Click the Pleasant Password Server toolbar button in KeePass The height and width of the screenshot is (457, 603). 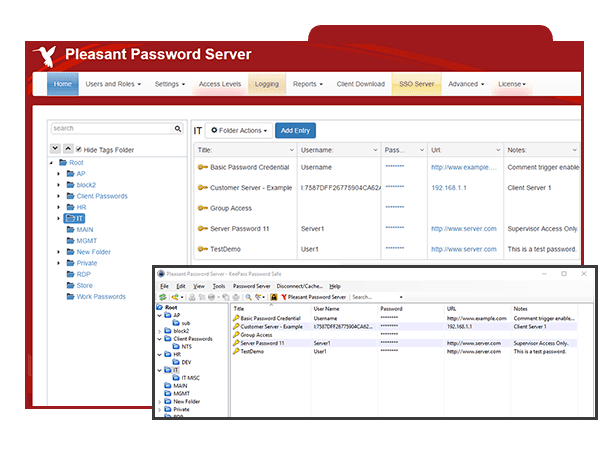click(313, 297)
